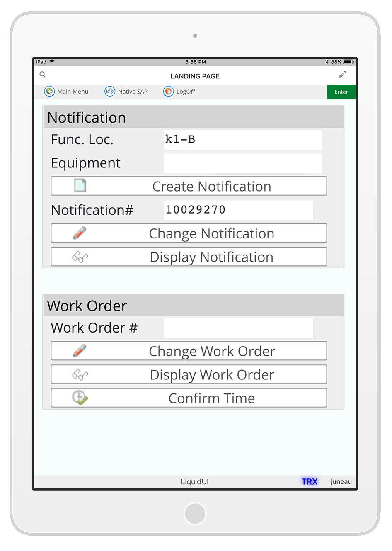Click the Native SAP icon
The height and width of the screenshot is (551, 392).
point(110,91)
